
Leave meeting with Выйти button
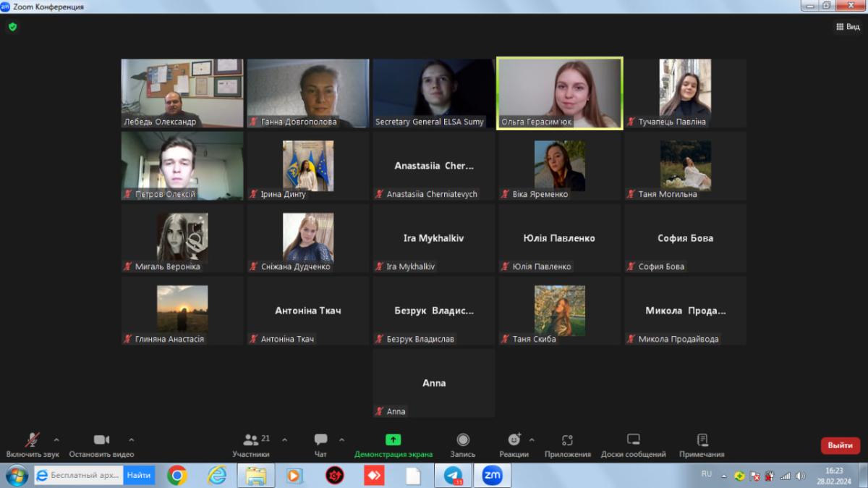[840, 445]
